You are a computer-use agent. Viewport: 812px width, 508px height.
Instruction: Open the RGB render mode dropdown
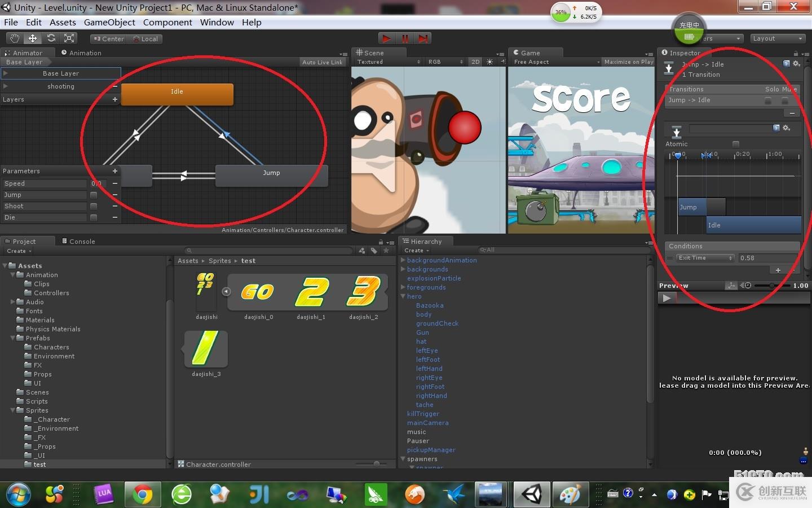[445, 62]
